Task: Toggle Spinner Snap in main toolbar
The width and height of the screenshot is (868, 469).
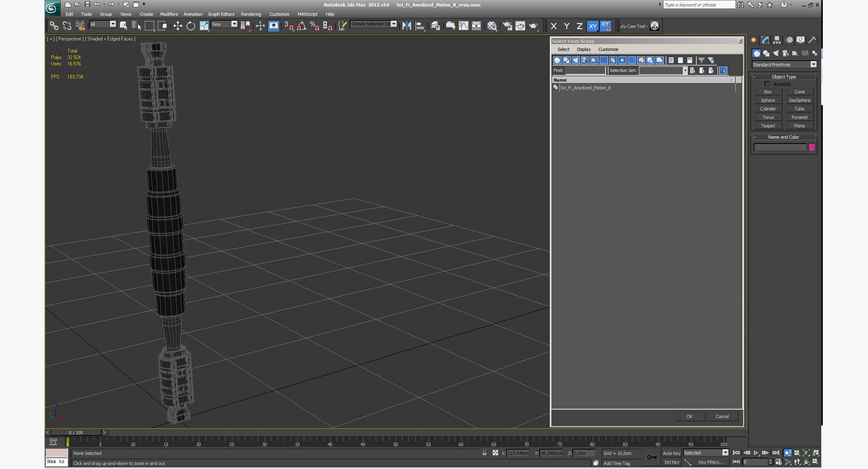Action: [x=327, y=26]
